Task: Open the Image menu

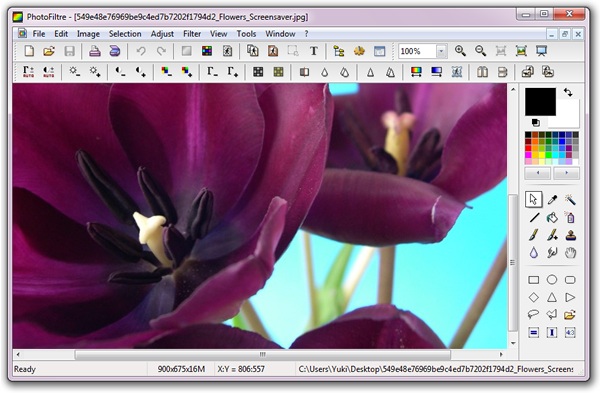Action: tap(88, 34)
